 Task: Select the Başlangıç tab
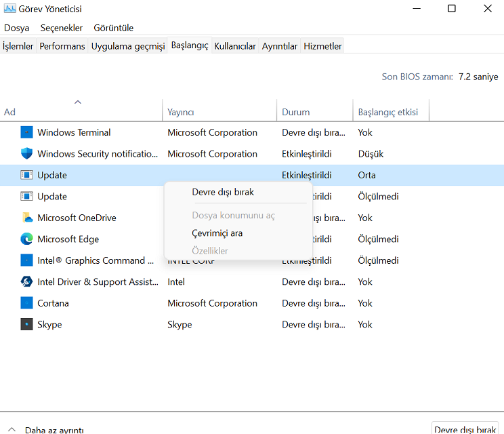pos(190,45)
